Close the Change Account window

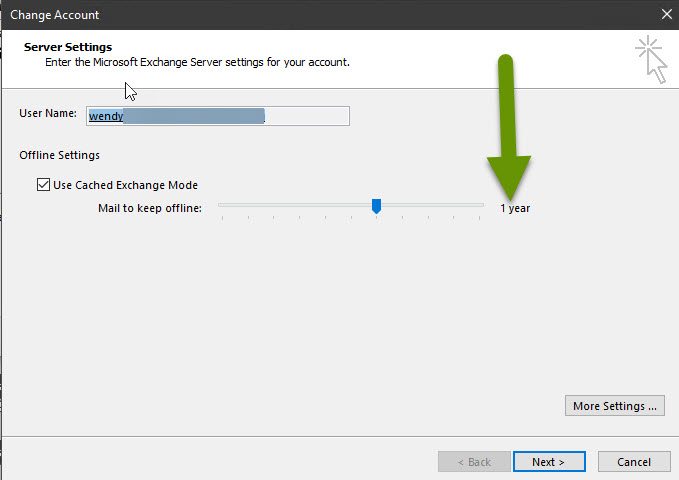point(666,15)
